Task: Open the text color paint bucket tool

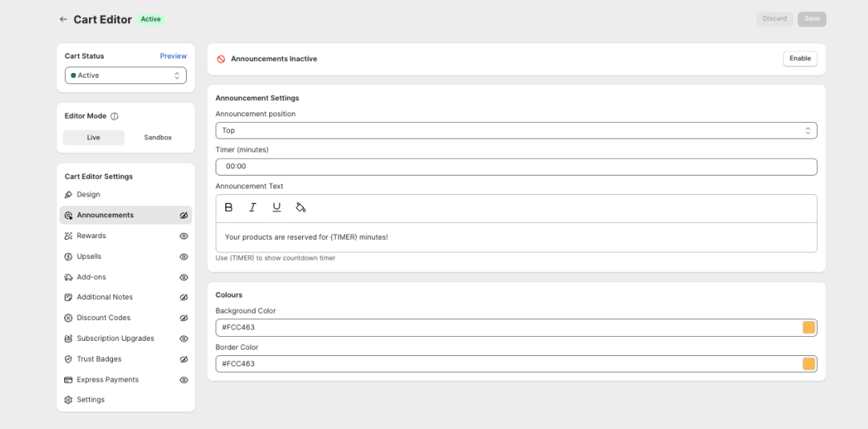Action: 301,208
